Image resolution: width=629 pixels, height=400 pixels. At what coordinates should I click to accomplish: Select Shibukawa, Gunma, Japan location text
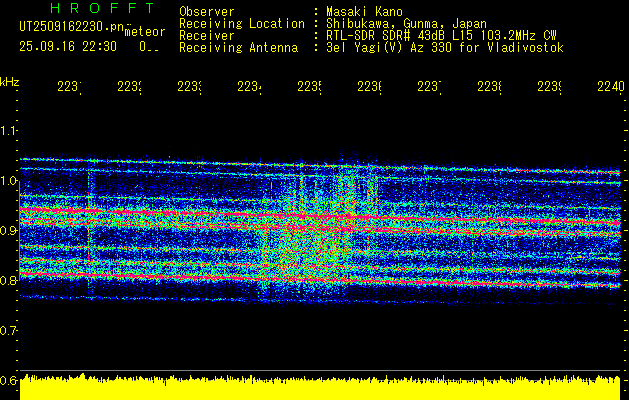tap(406, 24)
